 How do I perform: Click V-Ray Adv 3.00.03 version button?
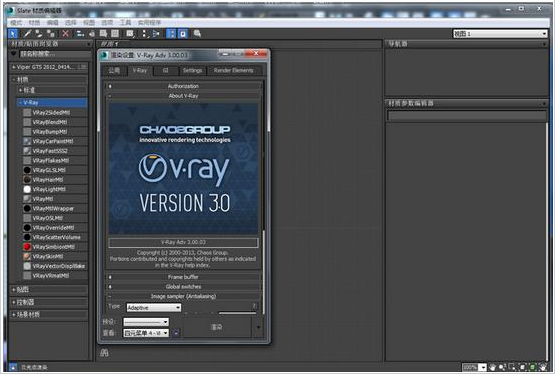tap(183, 242)
